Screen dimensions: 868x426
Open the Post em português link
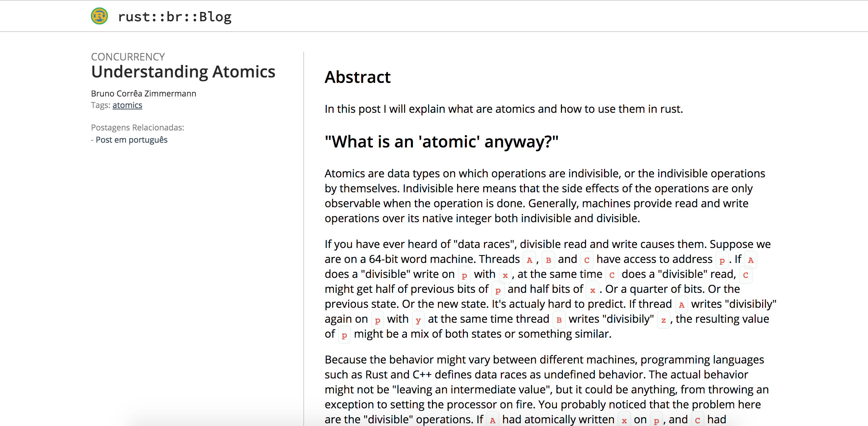click(131, 140)
